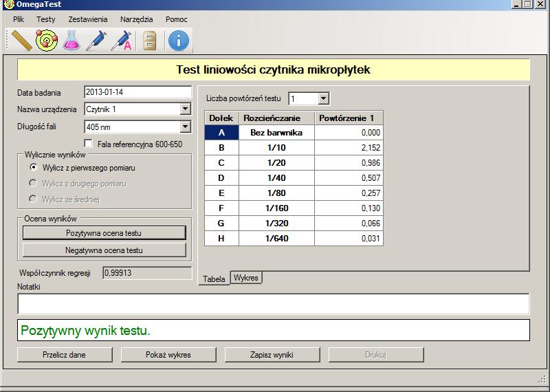Expand the Liczba powtórzeń testu dropdown
Image resolution: width=550 pixels, height=392 pixels.
(324, 99)
